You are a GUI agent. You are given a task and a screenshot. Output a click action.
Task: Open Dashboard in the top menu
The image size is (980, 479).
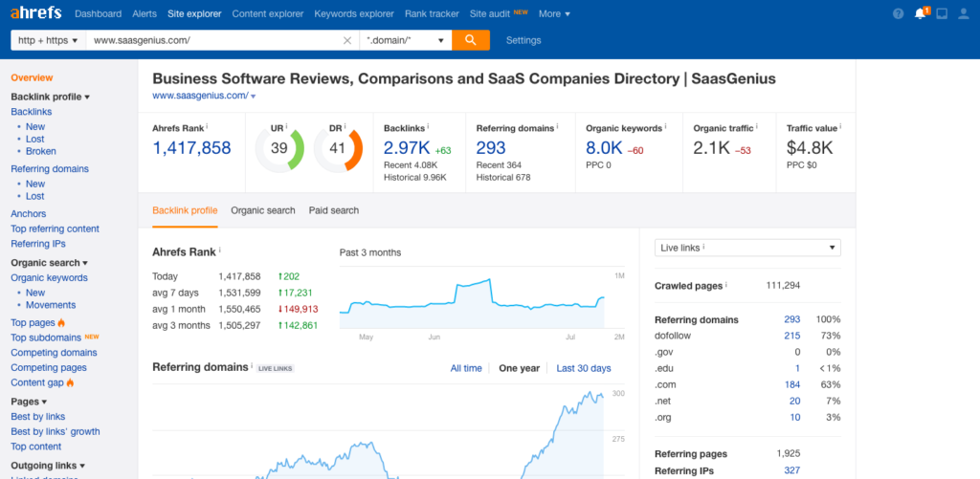tap(99, 13)
